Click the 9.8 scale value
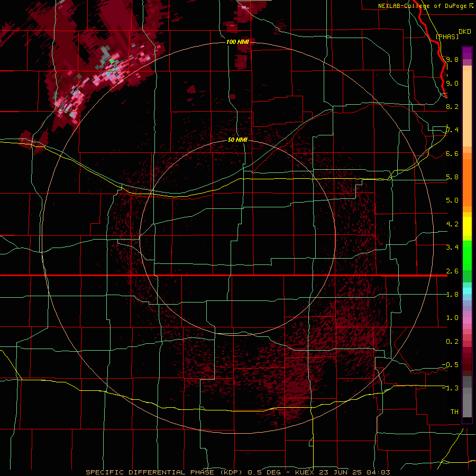The width and height of the screenshot is (476, 476). click(452, 59)
